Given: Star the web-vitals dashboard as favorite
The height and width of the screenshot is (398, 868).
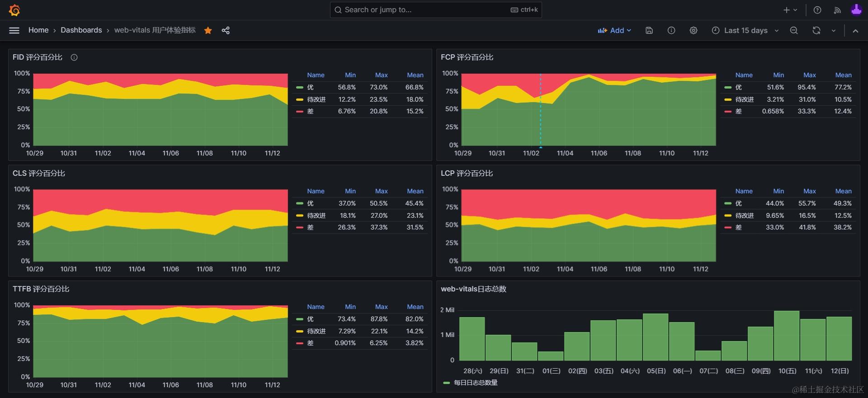Looking at the screenshot, I should click(208, 30).
